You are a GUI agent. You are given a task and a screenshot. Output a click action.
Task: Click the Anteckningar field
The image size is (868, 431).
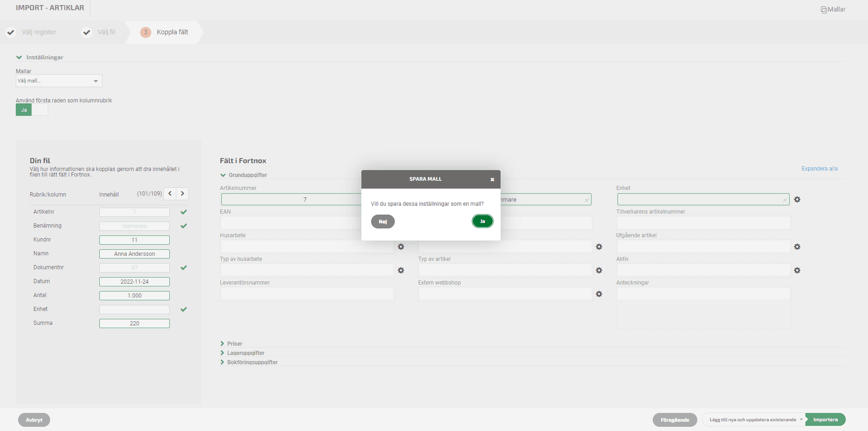[703, 308]
